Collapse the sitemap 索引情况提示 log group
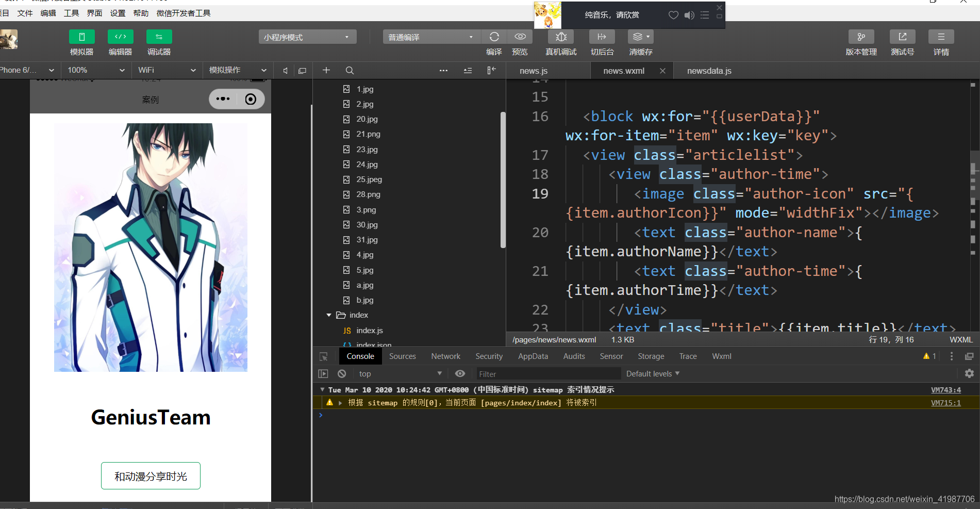980x509 pixels. coord(322,390)
